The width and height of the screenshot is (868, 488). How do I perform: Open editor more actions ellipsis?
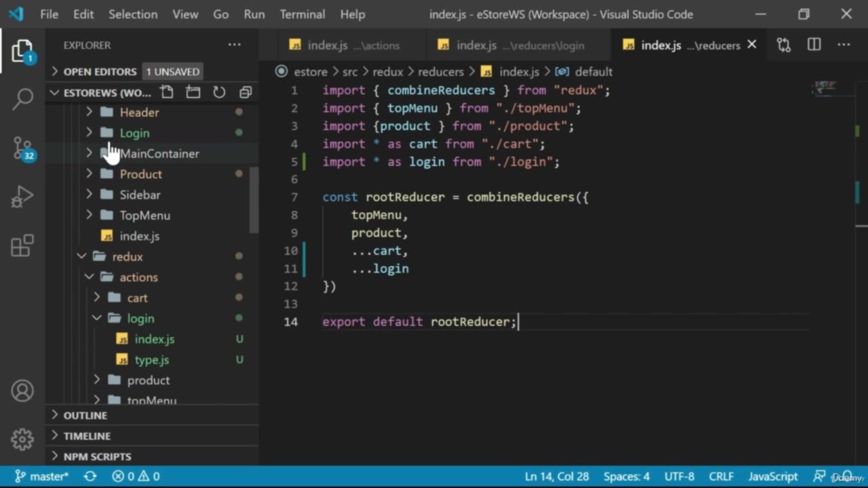(x=844, y=45)
